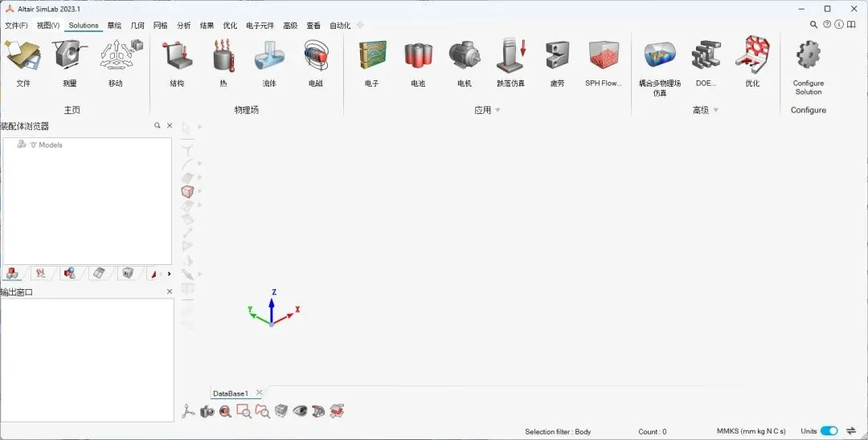Select the 热 (Thermal) physics solution
Screen dimensions: 868x440
coord(223,62)
